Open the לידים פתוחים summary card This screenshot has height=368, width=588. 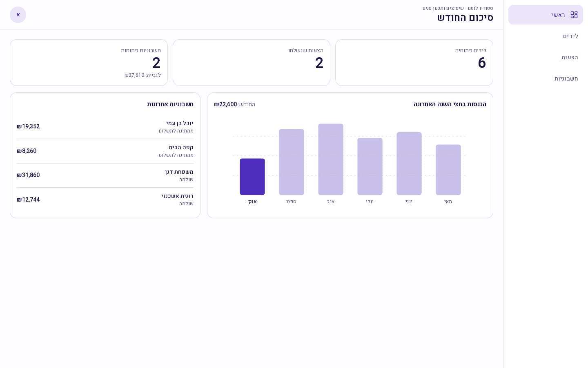414,63
